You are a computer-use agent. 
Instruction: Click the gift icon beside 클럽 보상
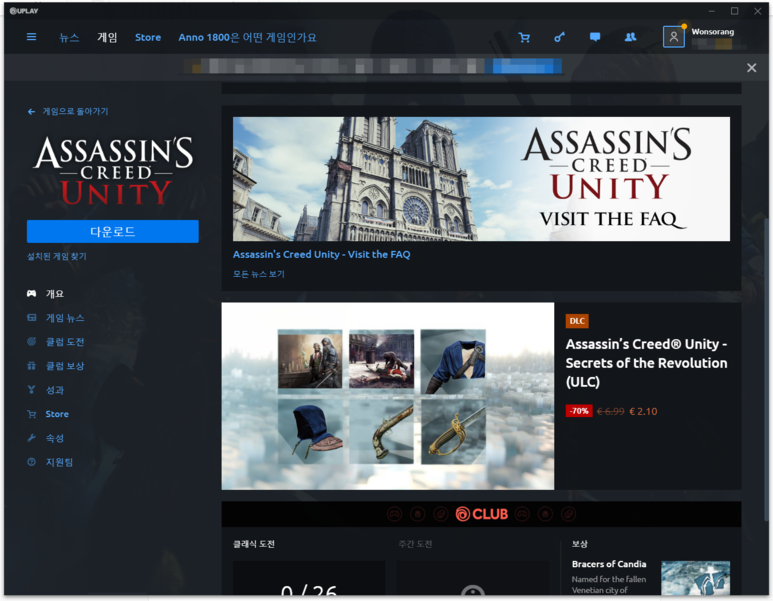[x=32, y=365]
